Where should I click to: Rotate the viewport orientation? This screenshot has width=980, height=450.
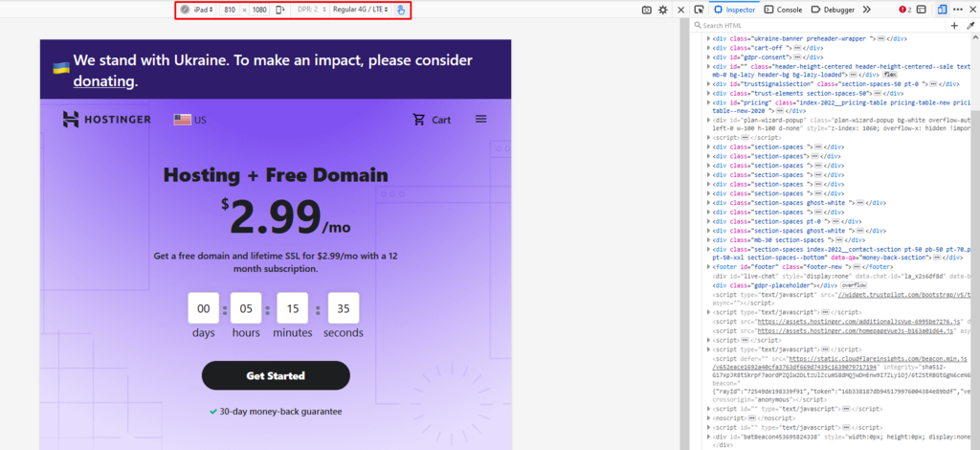[x=279, y=10]
